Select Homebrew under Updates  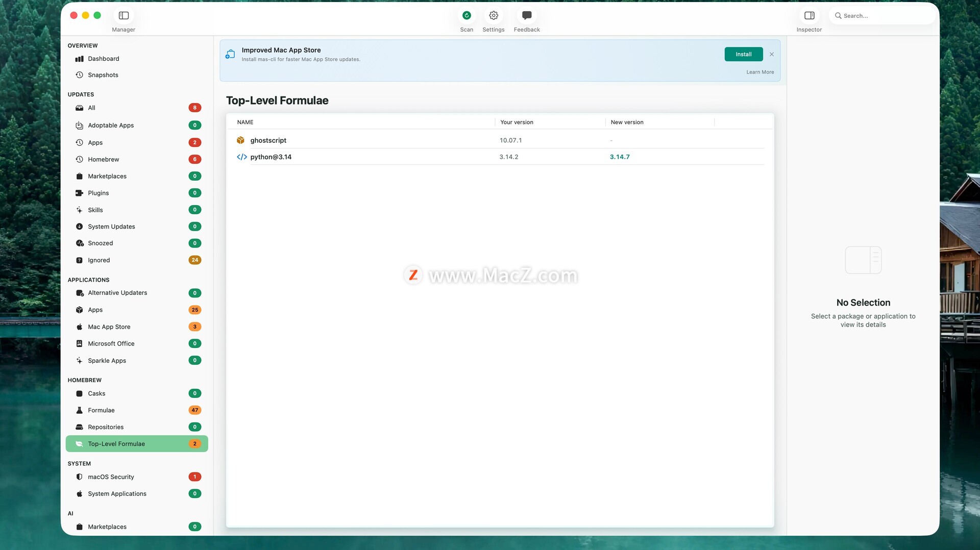[137, 160]
